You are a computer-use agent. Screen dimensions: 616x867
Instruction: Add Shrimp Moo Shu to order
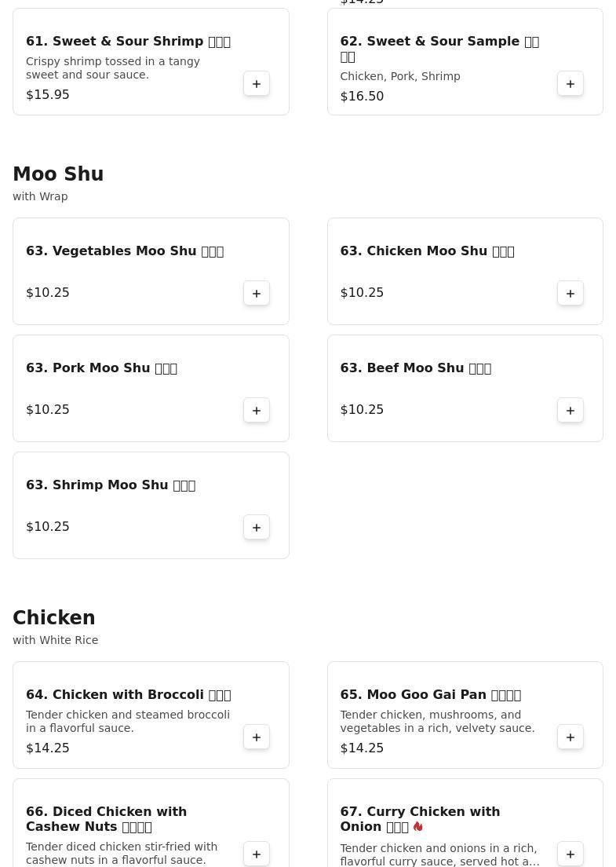(x=257, y=528)
